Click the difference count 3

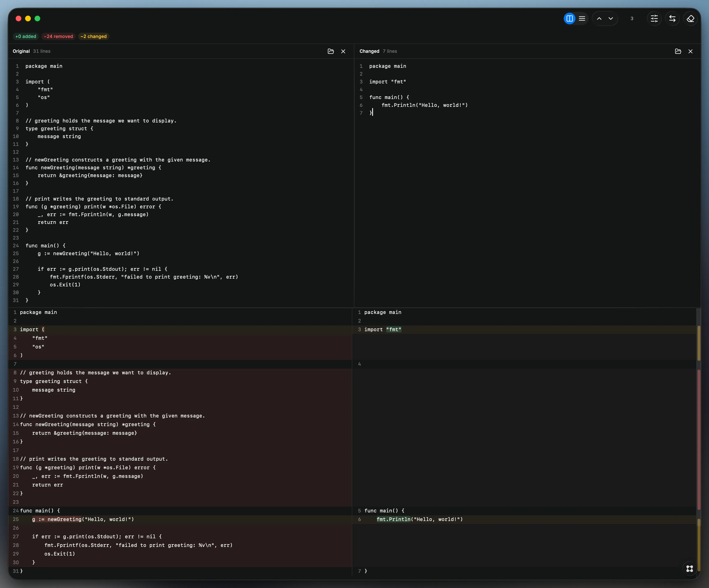(x=632, y=18)
